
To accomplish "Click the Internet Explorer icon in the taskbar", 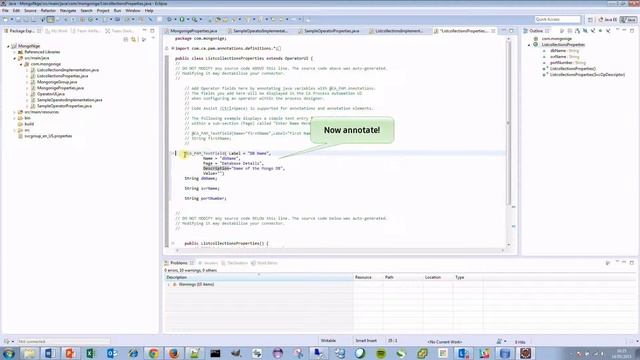I will [133, 353].
